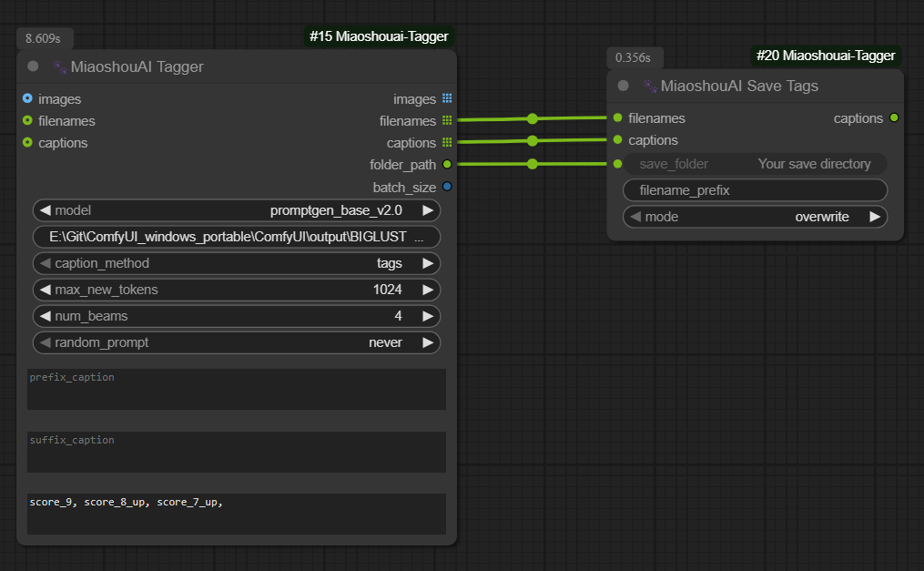Viewport: 924px width, 571px height.
Task: Click the paw icon on the MiaoshouAI Save Tags title
Action: 650,86
